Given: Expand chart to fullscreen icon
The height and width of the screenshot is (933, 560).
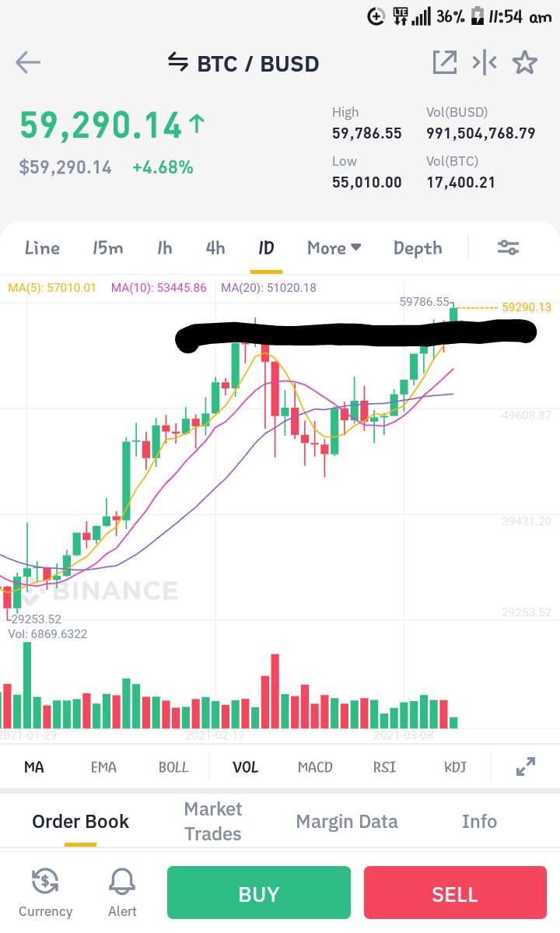Looking at the screenshot, I should pos(526,766).
